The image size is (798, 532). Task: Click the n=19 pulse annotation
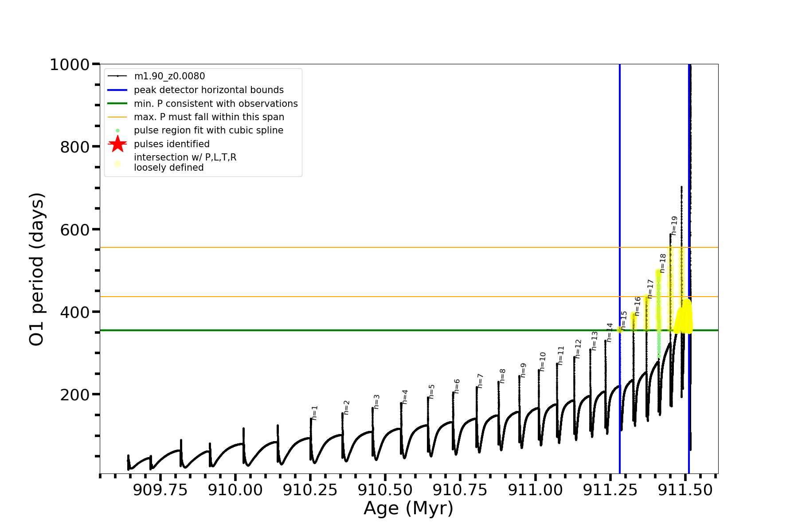674,226
